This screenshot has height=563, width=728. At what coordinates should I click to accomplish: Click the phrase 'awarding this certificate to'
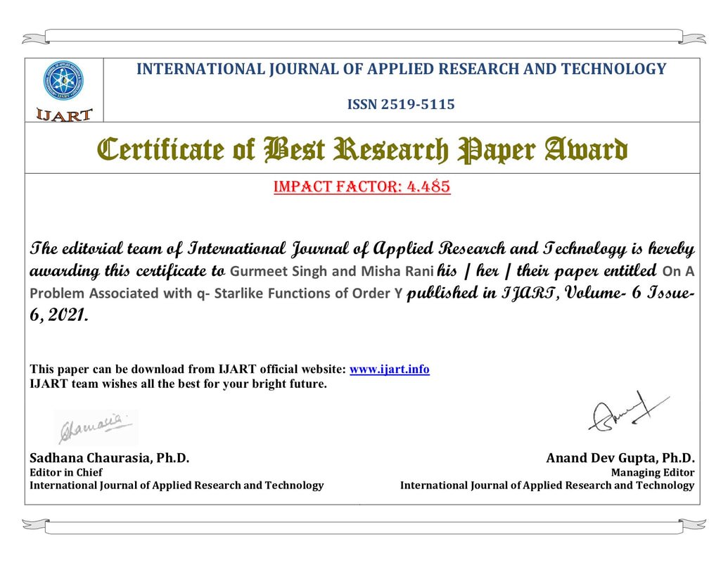(x=128, y=271)
